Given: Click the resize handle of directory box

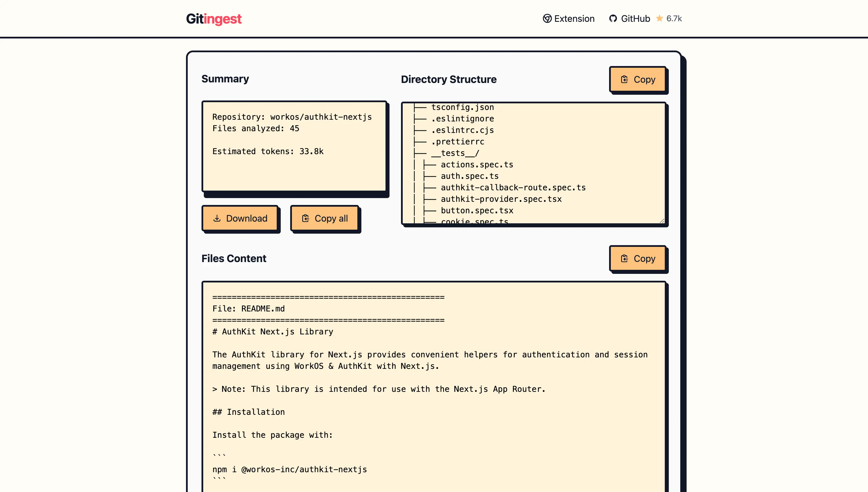Looking at the screenshot, I should click(x=662, y=221).
